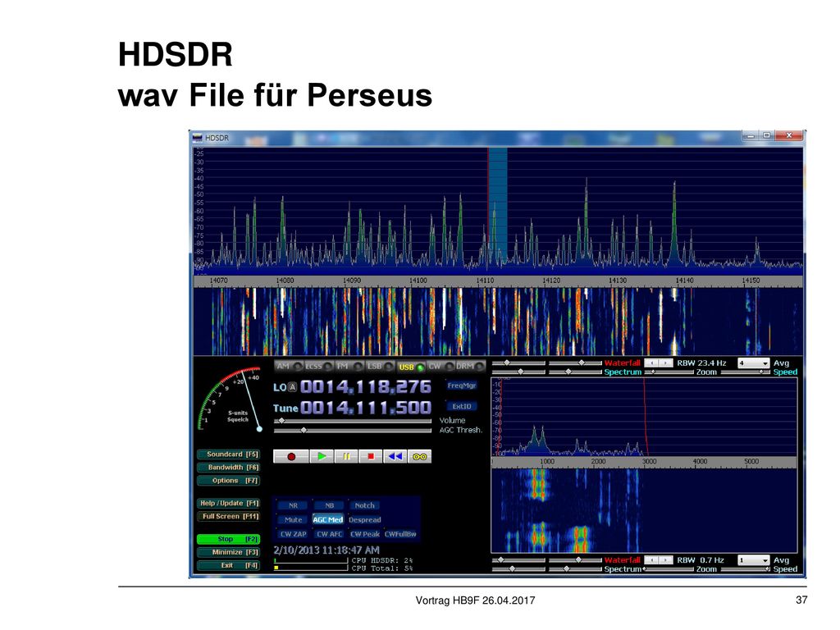Open Bandwidth [F6] settings
The width and height of the screenshot is (840, 630).
pos(229,468)
